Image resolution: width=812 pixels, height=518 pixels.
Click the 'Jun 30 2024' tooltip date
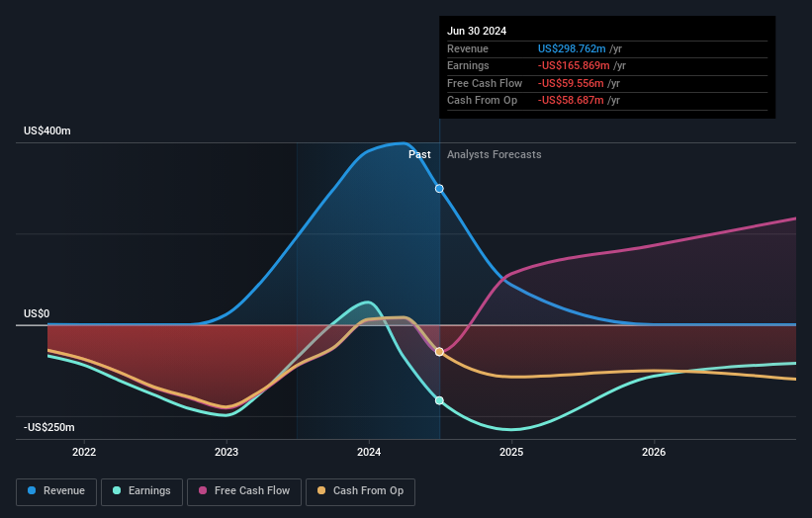point(477,31)
